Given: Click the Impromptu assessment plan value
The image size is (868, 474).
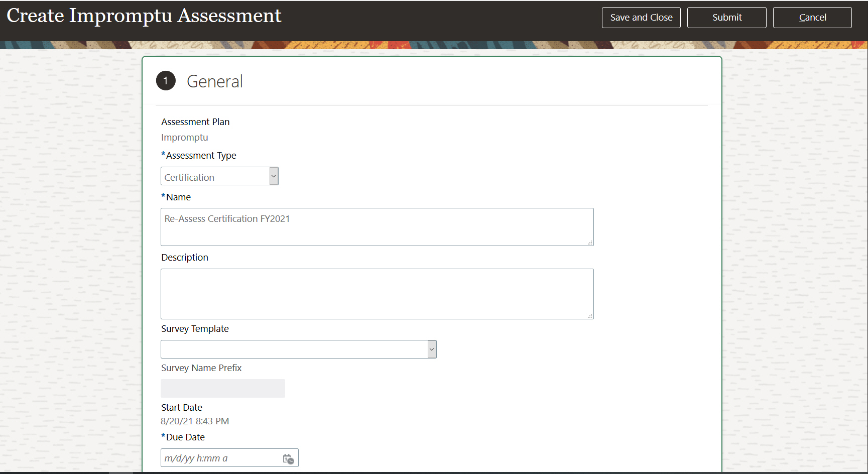Looking at the screenshot, I should pyautogui.click(x=184, y=138).
